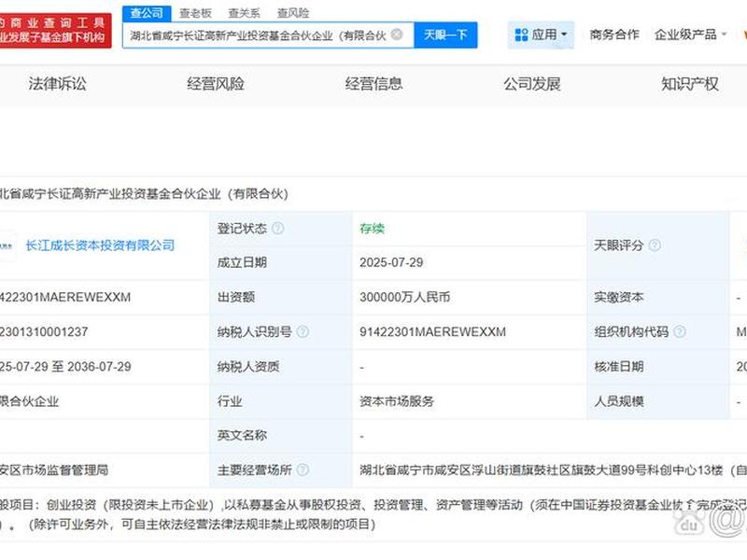
Task: Select the 英文名称 label cell
Action: point(281,436)
